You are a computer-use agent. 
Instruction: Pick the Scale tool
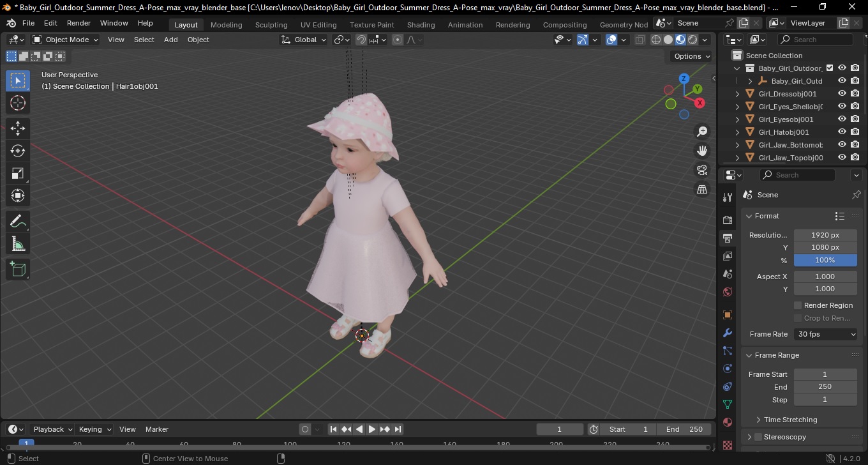[18, 173]
